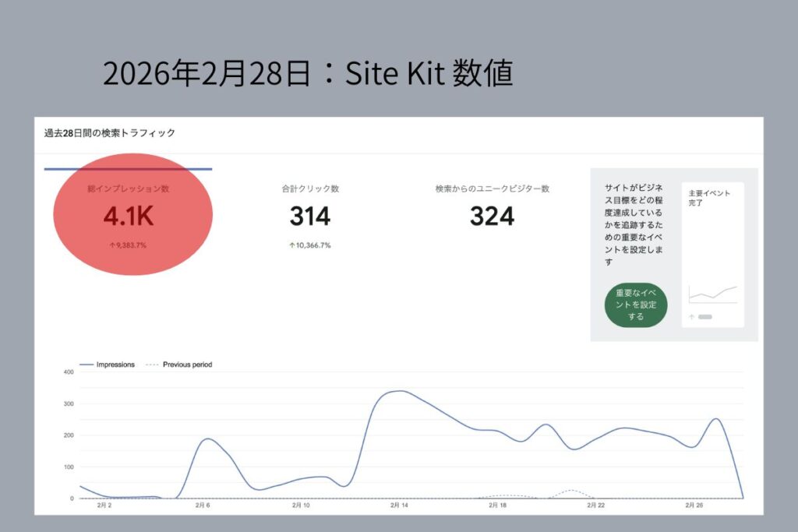
Task: Click the 2026年2月28日：Site Kit 数値 title
Action: coord(307,74)
